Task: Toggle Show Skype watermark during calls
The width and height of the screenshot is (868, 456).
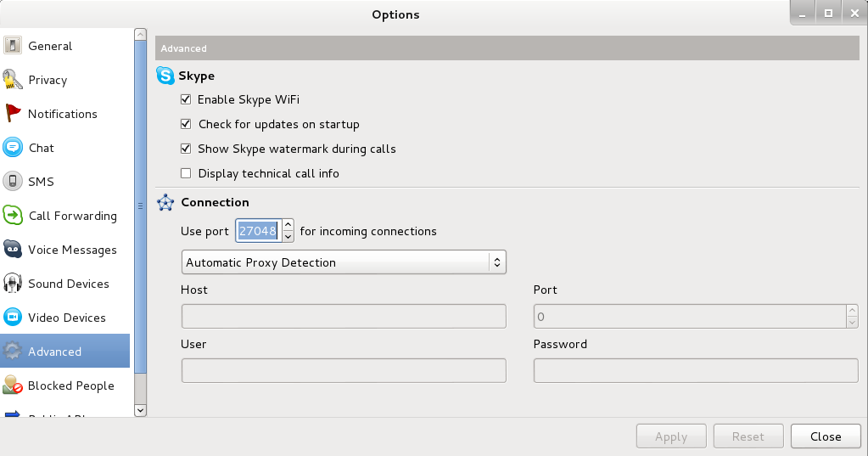Action: tap(186, 149)
